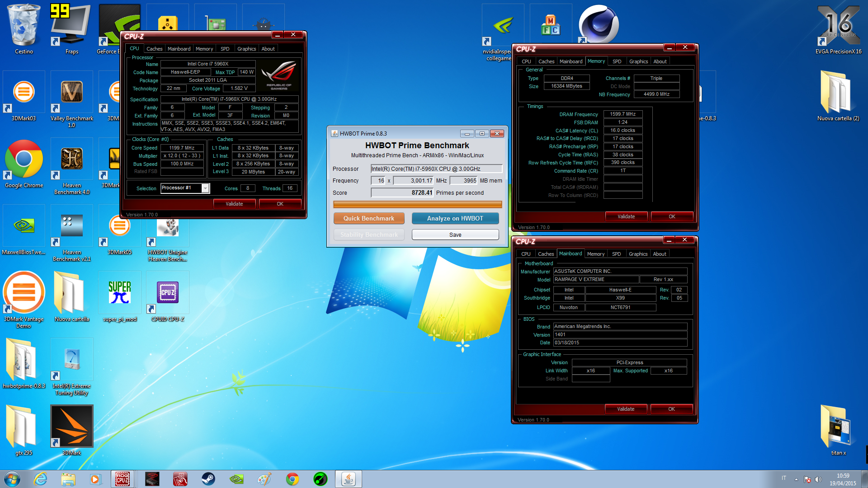
Task: Open CPU tab in CPU-Z mainboard window
Action: click(x=526, y=254)
